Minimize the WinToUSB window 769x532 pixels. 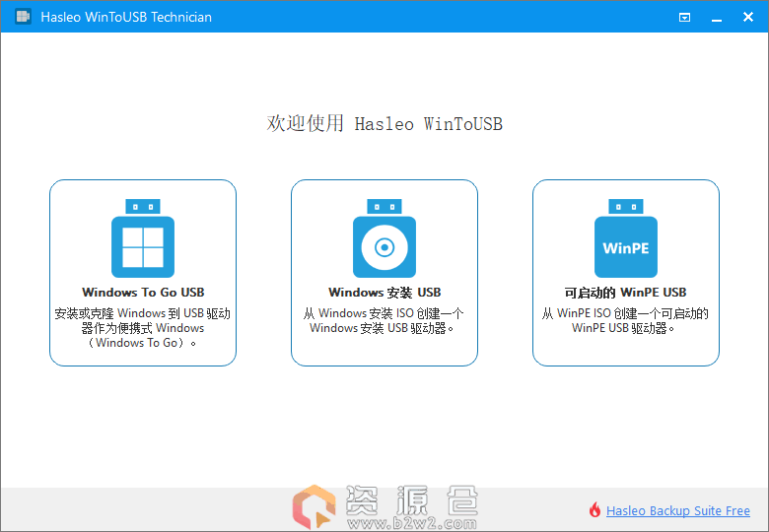coord(716,17)
